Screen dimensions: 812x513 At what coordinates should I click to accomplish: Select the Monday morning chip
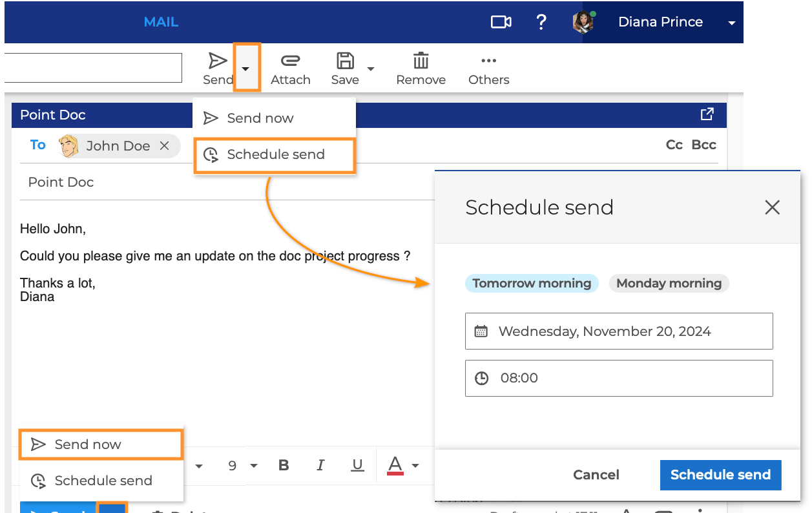[669, 284]
